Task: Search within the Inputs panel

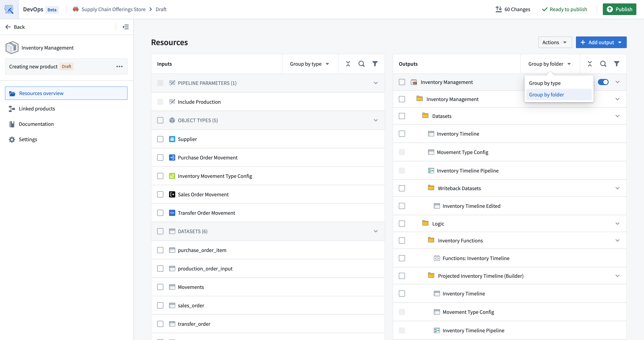Action: pyautogui.click(x=362, y=64)
